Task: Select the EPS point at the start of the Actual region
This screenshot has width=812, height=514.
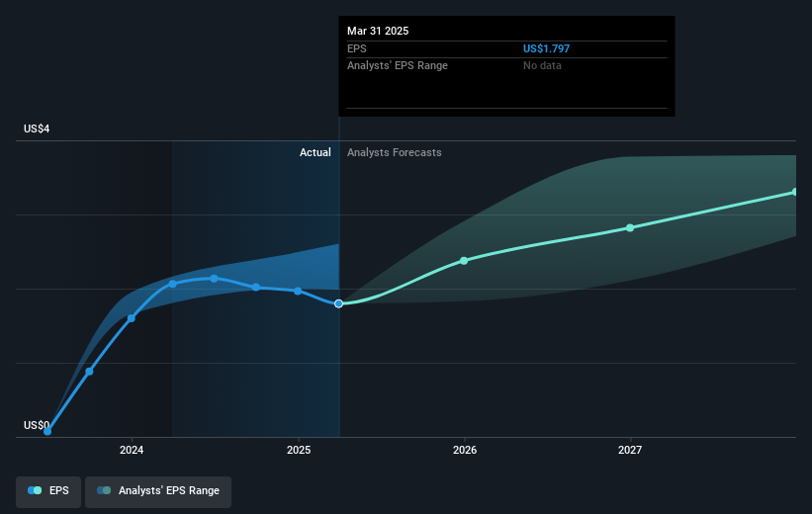Action: [173, 284]
